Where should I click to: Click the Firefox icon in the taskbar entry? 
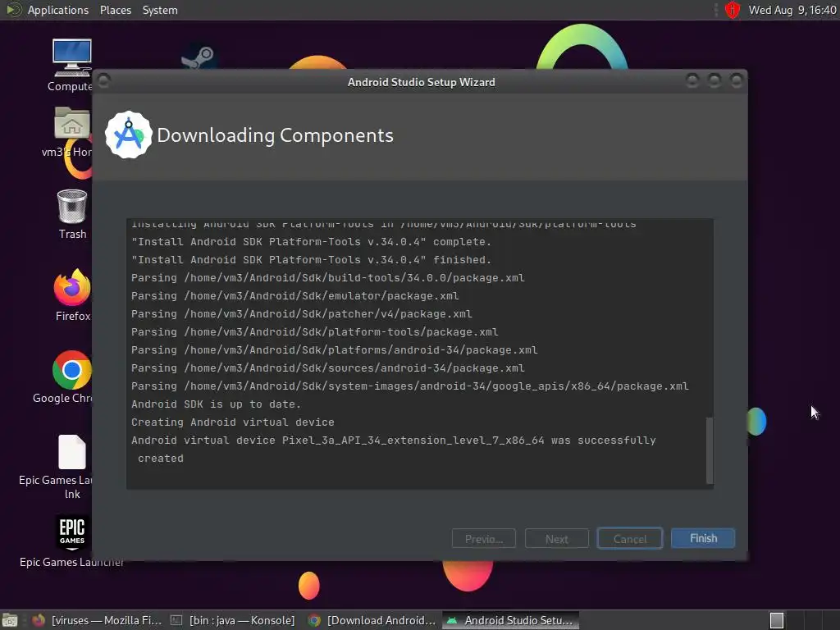point(39,620)
